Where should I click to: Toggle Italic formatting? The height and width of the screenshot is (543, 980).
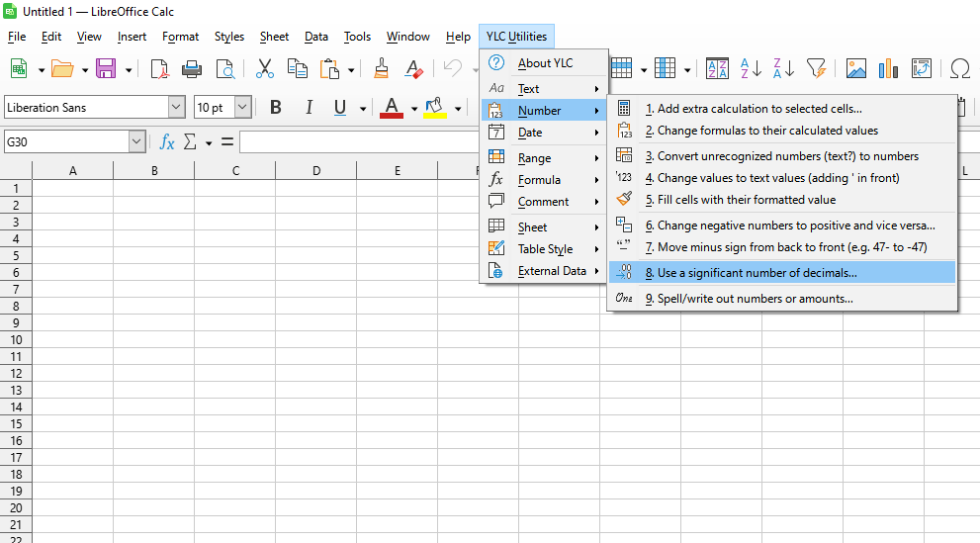tap(309, 108)
